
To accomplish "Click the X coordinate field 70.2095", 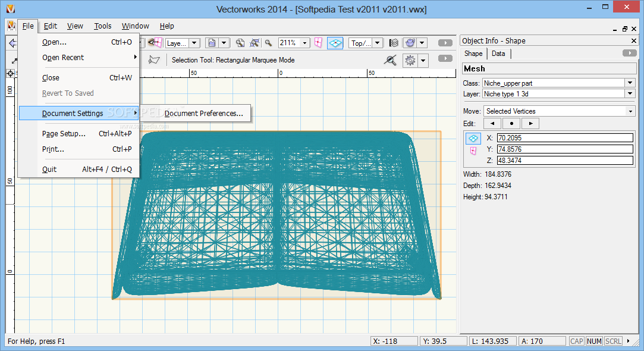I will coord(565,137).
